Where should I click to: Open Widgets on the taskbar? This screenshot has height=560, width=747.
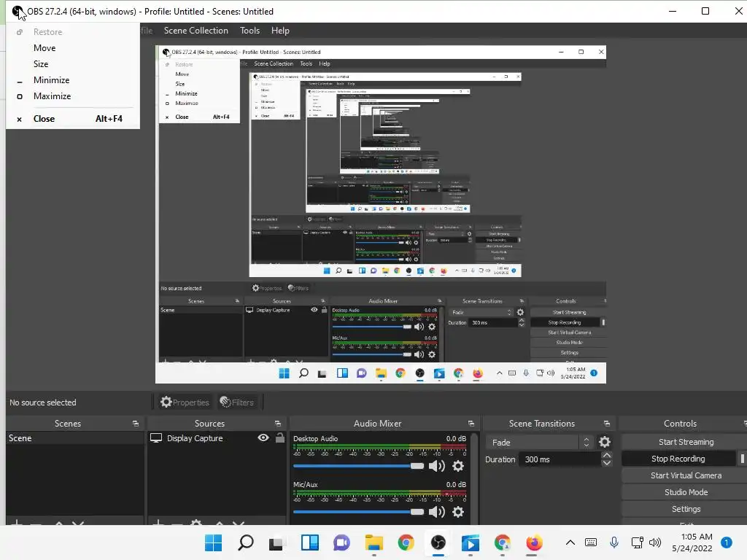pyautogui.click(x=309, y=542)
